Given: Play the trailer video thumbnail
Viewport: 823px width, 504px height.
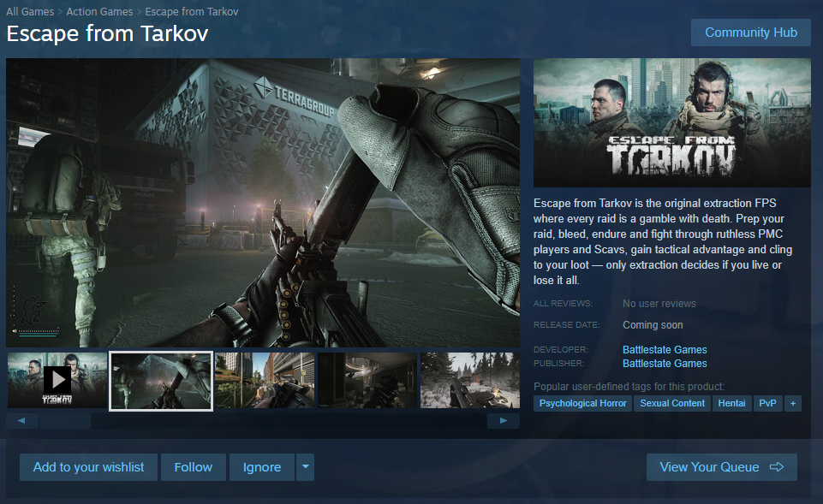Looking at the screenshot, I should pos(57,379).
